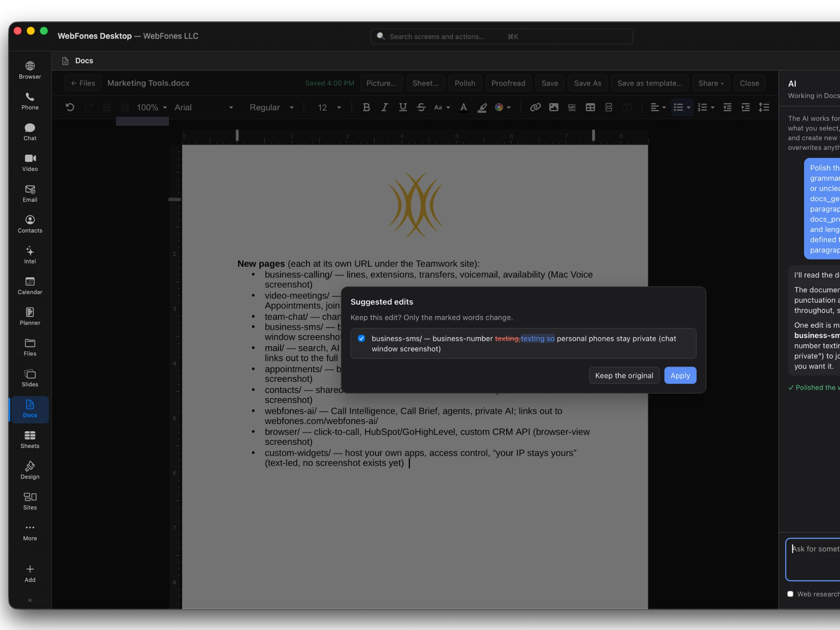Open the Browser sidebar icon

(30, 70)
